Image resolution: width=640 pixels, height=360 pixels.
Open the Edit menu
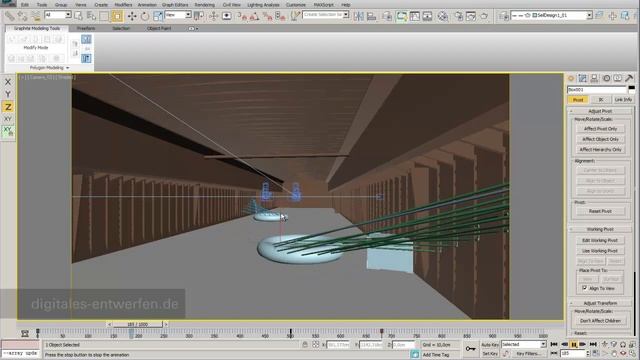click(25, 4)
